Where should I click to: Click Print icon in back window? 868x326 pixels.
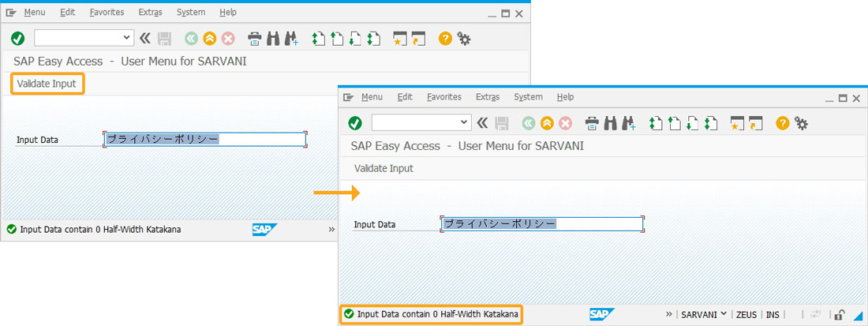point(255,38)
